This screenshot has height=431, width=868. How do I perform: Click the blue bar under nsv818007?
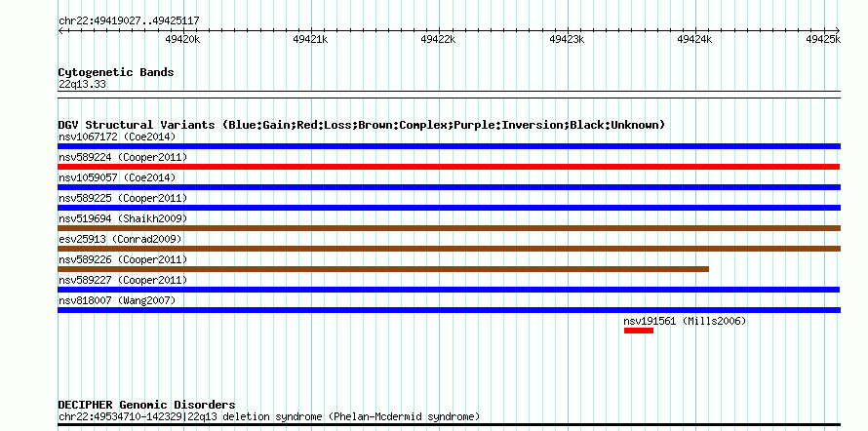point(449,310)
